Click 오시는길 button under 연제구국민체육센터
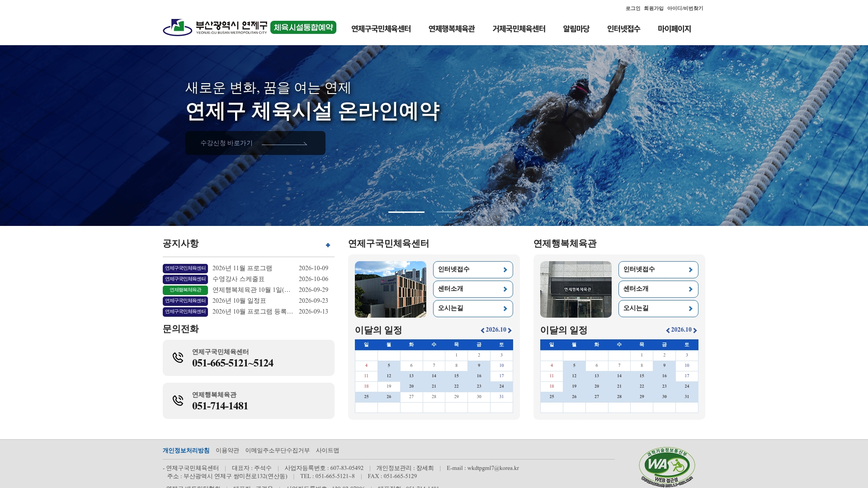868x488 pixels. coord(473,309)
